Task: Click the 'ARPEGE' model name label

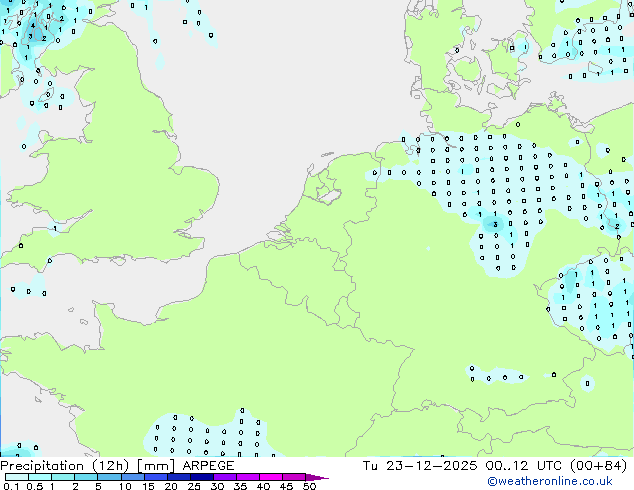Action: (208, 466)
